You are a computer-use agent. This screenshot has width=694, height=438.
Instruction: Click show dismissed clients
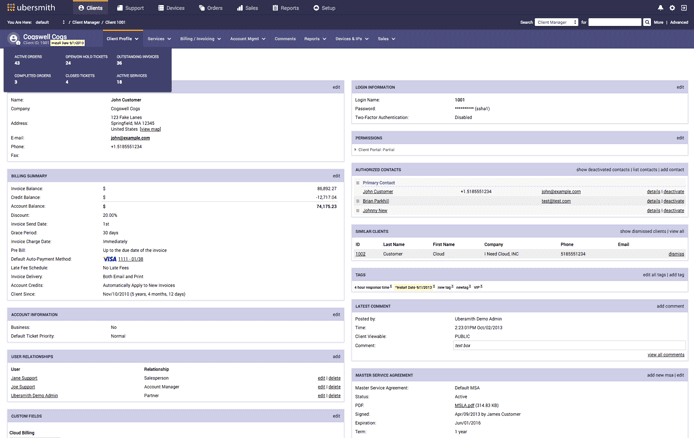coord(643,231)
